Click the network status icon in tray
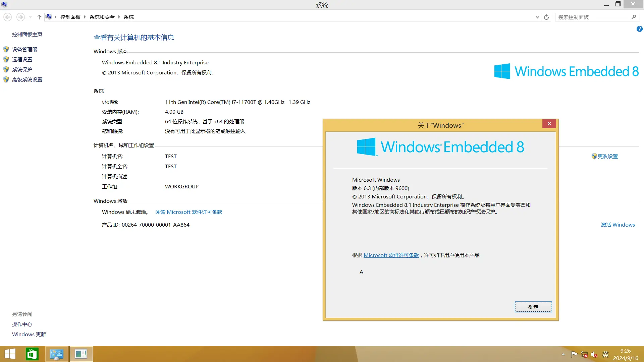Image resolution: width=644 pixels, height=362 pixels. click(x=585, y=354)
